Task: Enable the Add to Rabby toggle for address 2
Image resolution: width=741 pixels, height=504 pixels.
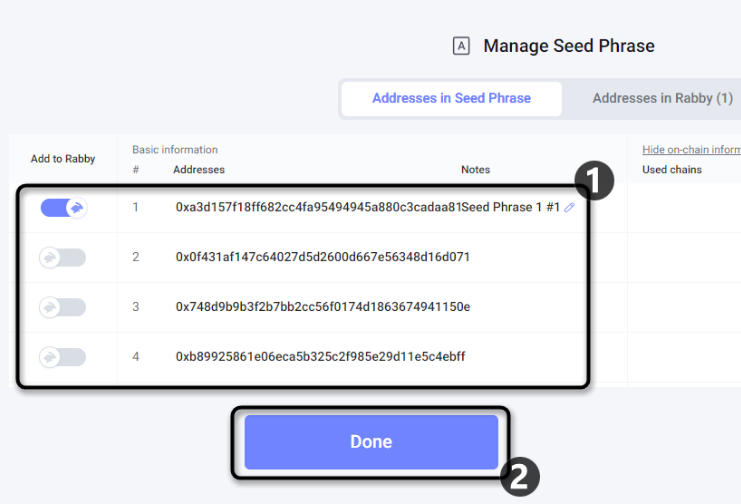Action: (x=63, y=258)
